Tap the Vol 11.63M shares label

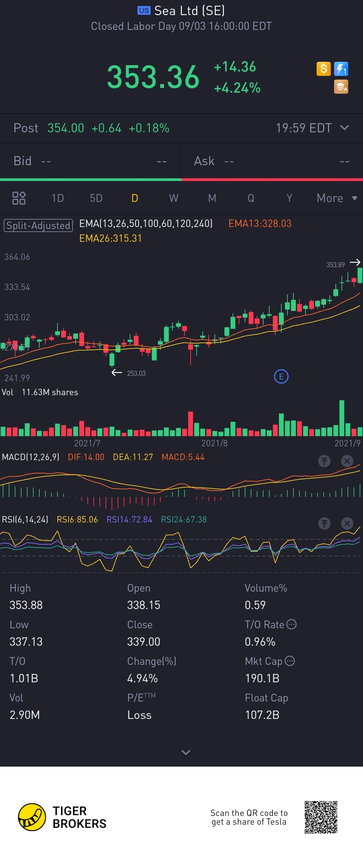[40, 392]
